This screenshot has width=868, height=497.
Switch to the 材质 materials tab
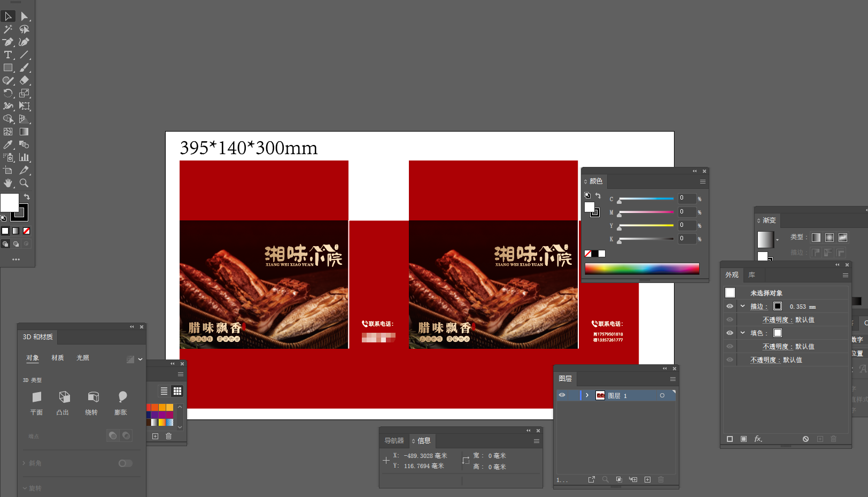click(58, 358)
